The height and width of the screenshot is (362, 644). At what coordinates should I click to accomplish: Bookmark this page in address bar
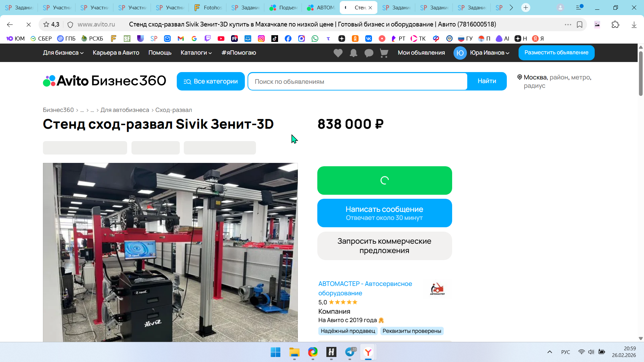[x=579, y=24]
